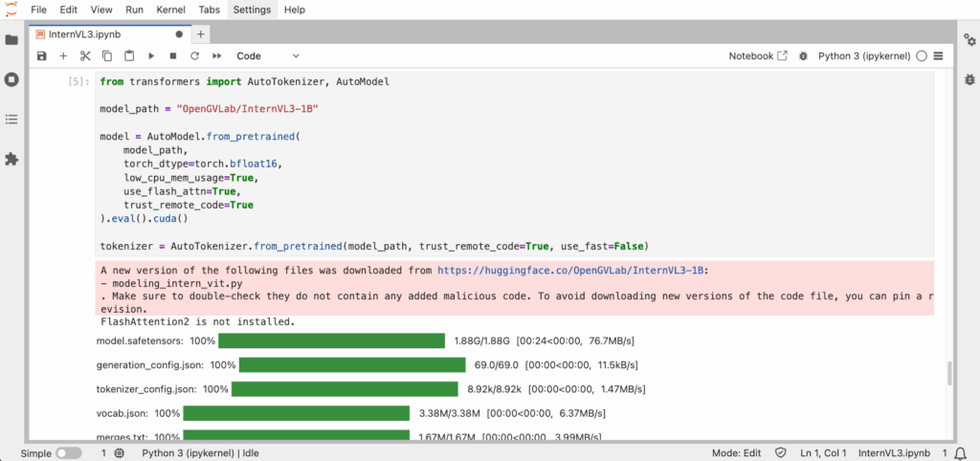Restart kernel and run all cells
This screenshot has width=980, height=461.
coord(217,56)
